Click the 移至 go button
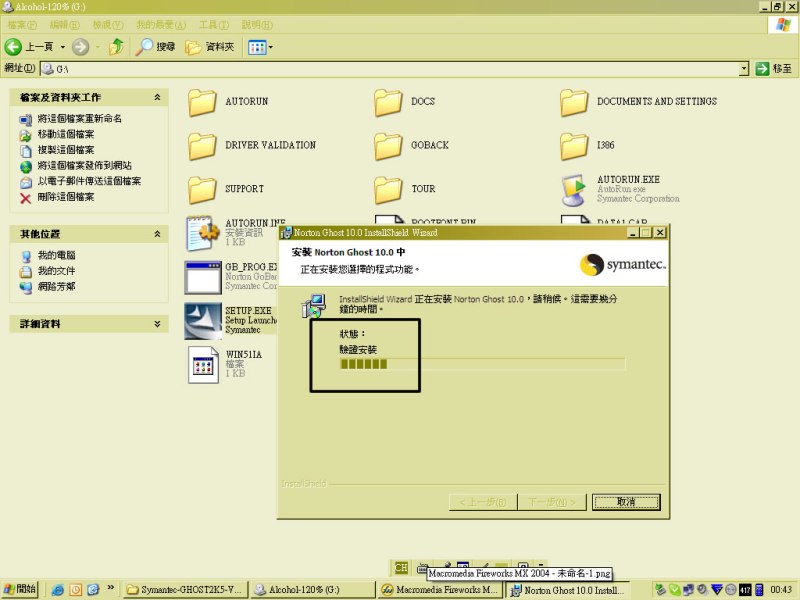800x600 pixels. [x=773, y=68]
